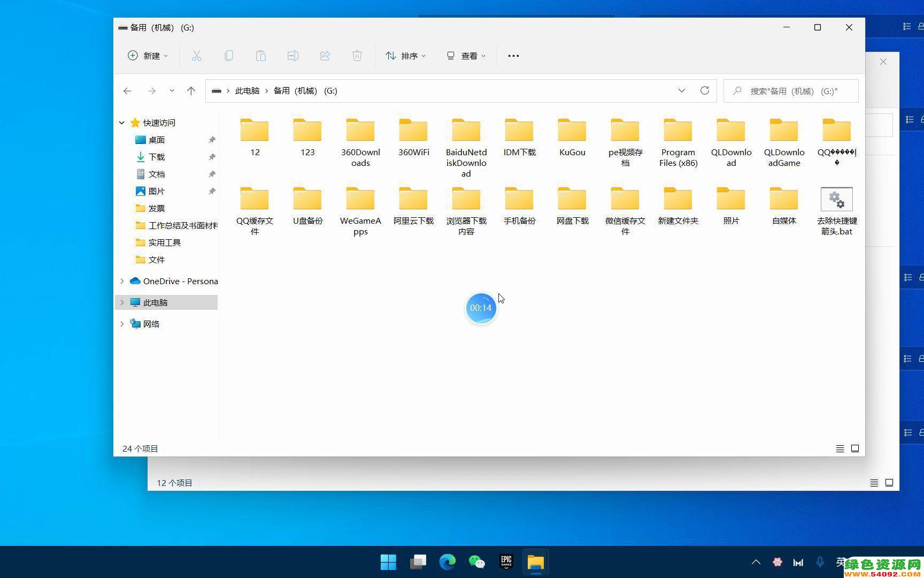Select the 网盘下载 folder
This screenshot has width=924, height=578.
pos(572,206)
